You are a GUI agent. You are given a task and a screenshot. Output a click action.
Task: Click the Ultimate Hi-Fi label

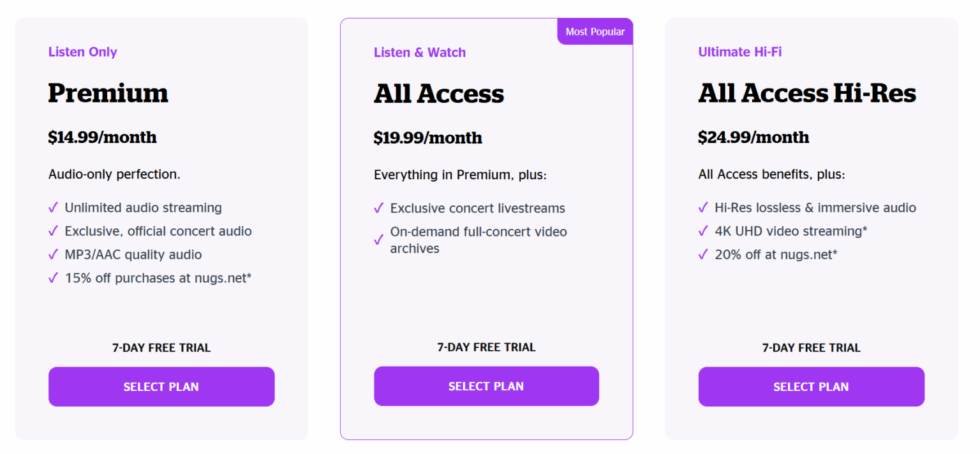(740, 52)
